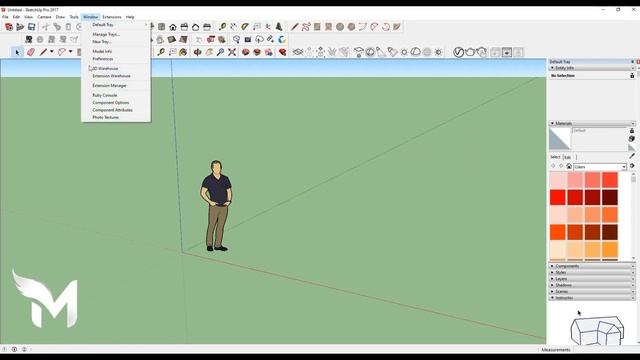Open the Help menu
The height and width of the screenshot is (360, 640).
coord(130,17)
